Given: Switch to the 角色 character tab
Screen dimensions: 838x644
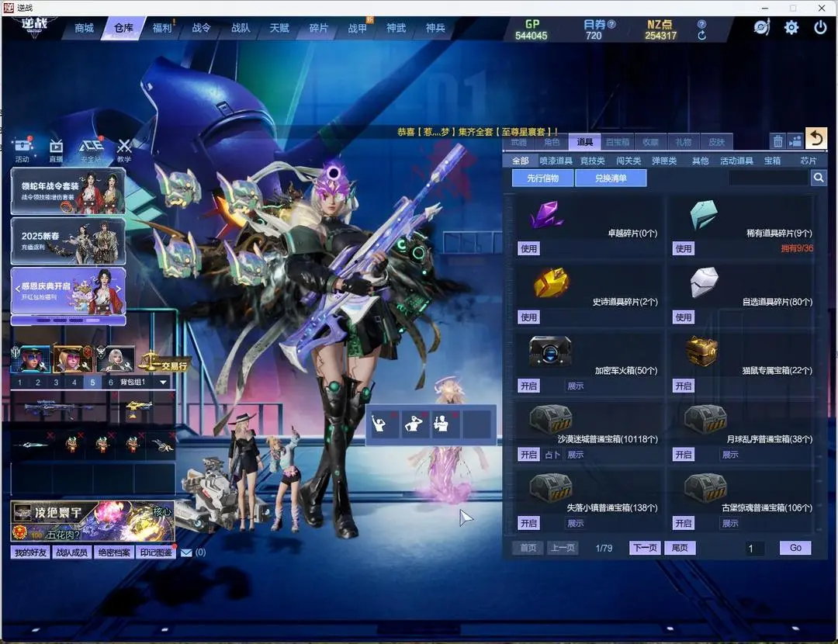Looking at the screenshot, I should pyautogui.click(x=552, y=142).
